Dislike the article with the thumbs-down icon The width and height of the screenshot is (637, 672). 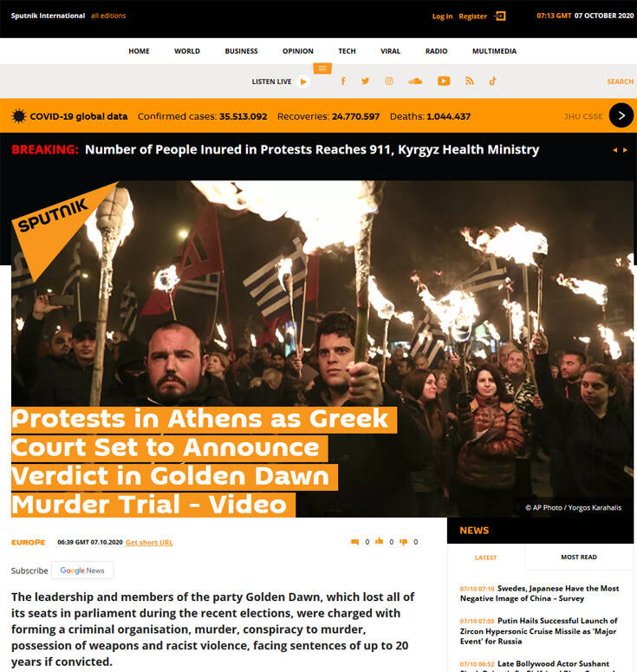pyautogui.click(x=403, y=542)
